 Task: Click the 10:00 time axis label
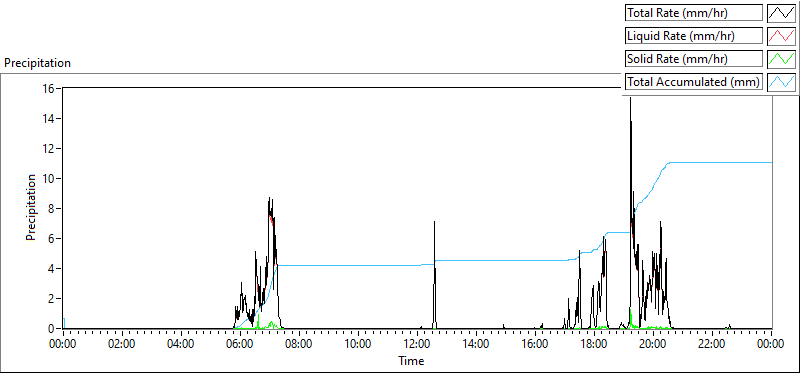358,344
